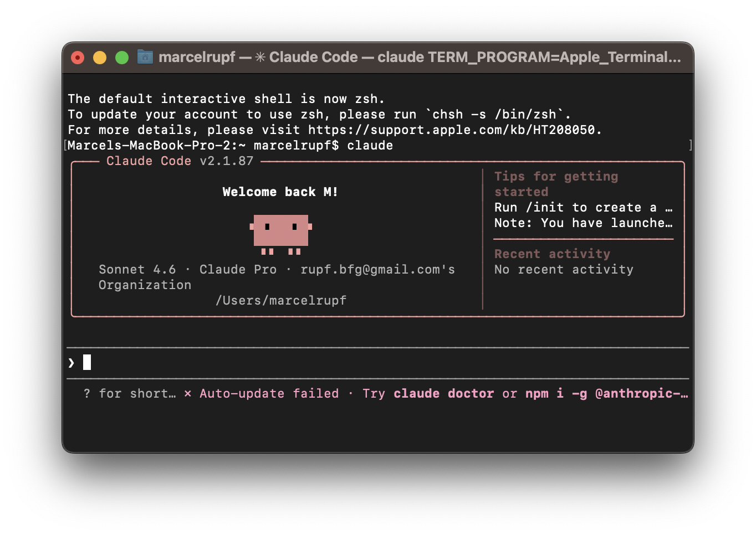Minimize the window with the yellow button
Viewport: 756px width, 535px height.
100,58
